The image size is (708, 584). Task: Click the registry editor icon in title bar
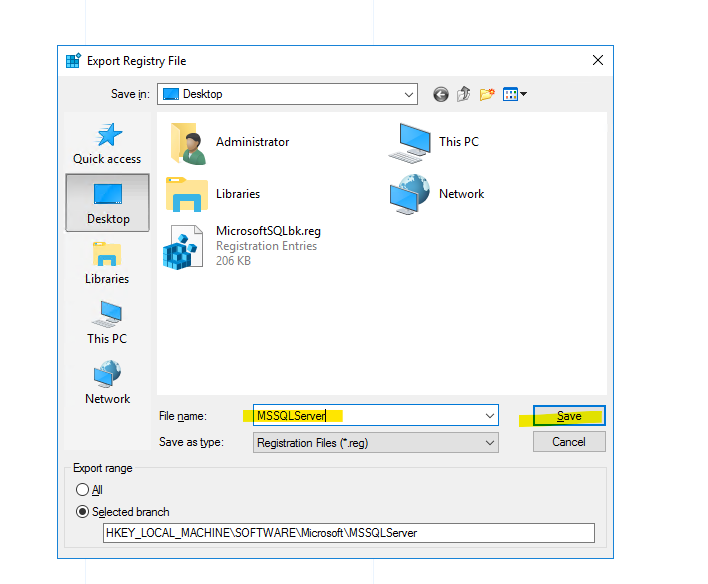73,61
